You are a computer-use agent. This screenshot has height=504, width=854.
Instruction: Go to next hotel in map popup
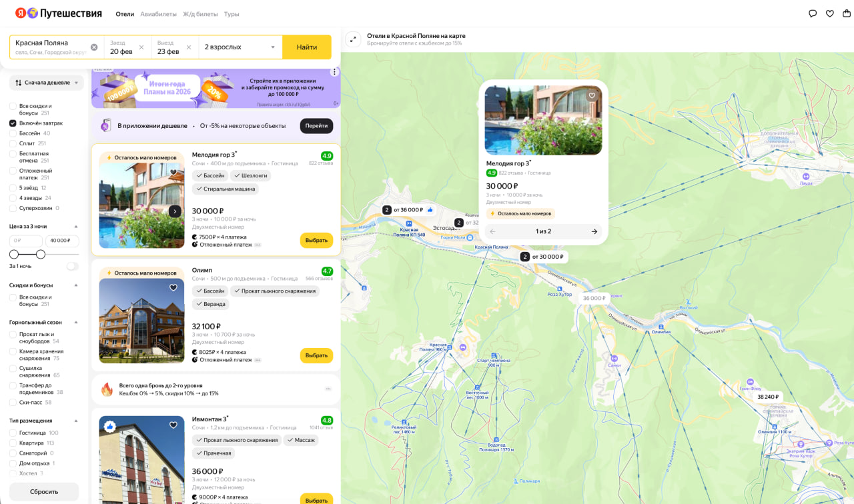594,232
